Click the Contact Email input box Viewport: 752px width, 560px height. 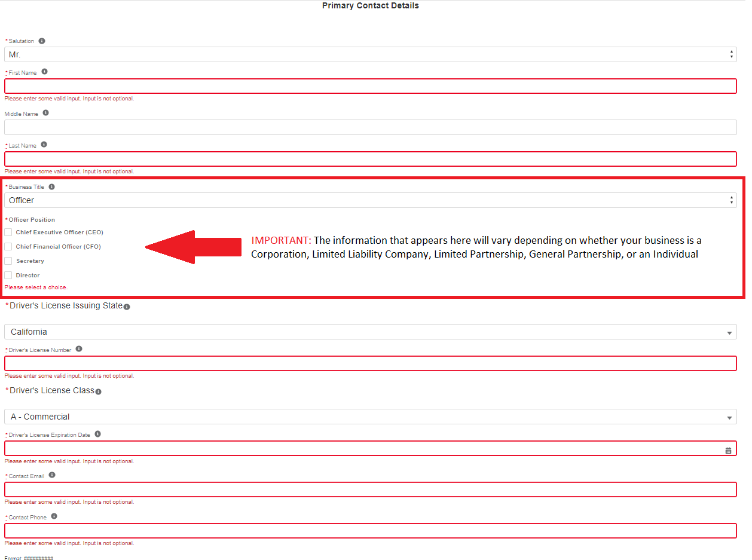pos(370,489)
